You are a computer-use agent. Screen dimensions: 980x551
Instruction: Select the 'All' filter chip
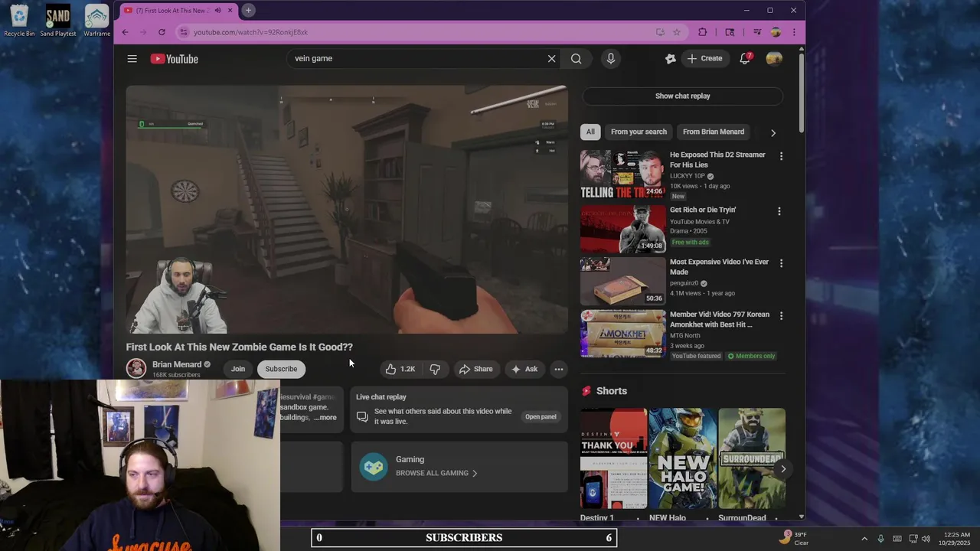point(590,132)
